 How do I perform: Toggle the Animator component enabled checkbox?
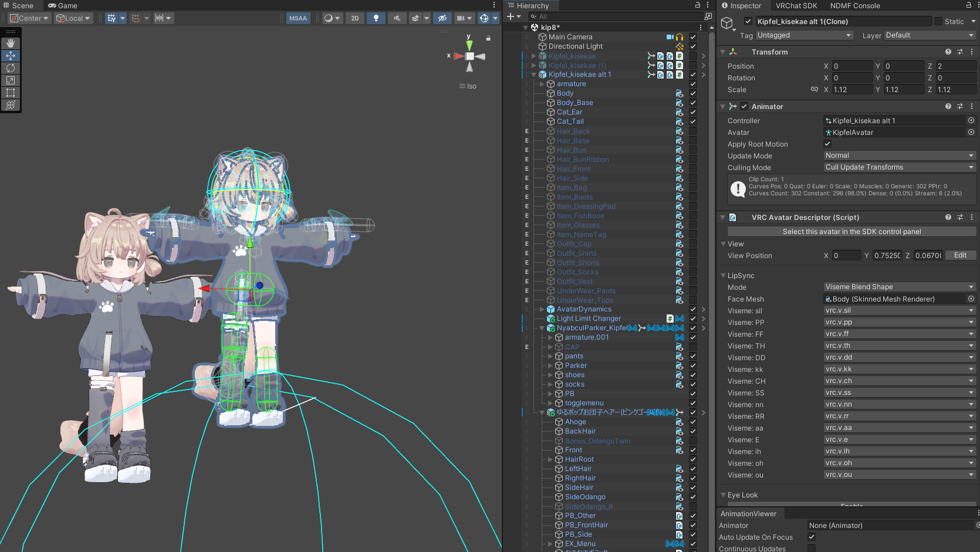(x=744, y=106)
